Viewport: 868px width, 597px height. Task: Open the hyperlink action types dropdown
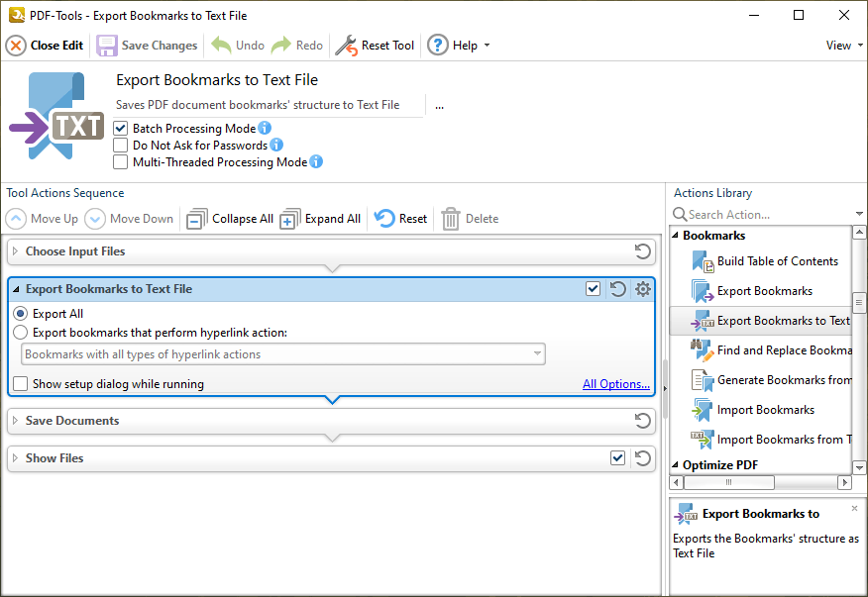point(536,353)
